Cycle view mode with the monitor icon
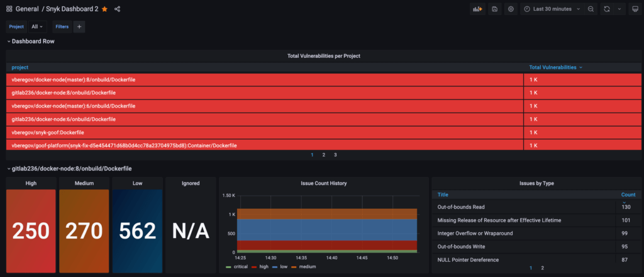 pos(635,9)
